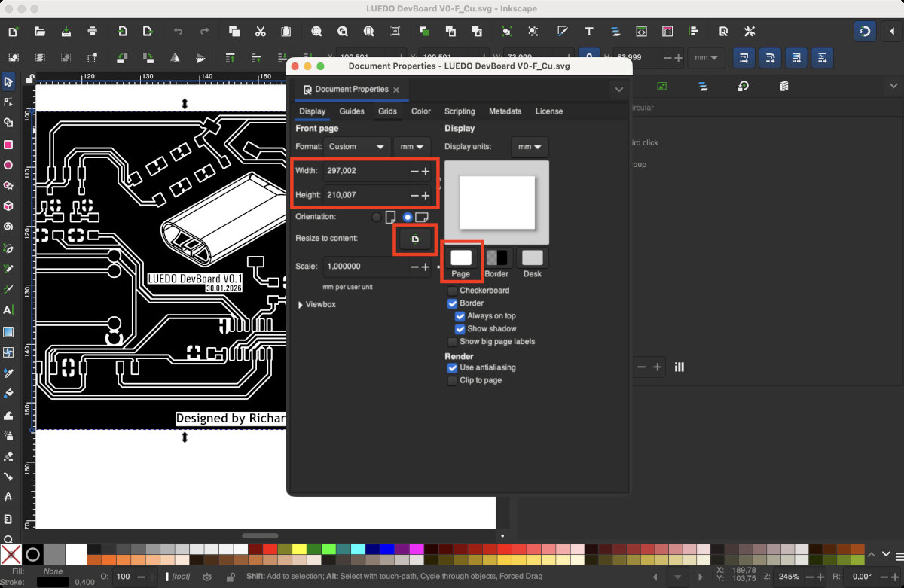Click the Print icon in the toolbar
The image size is (904, 588).
[x=93, y=32]
